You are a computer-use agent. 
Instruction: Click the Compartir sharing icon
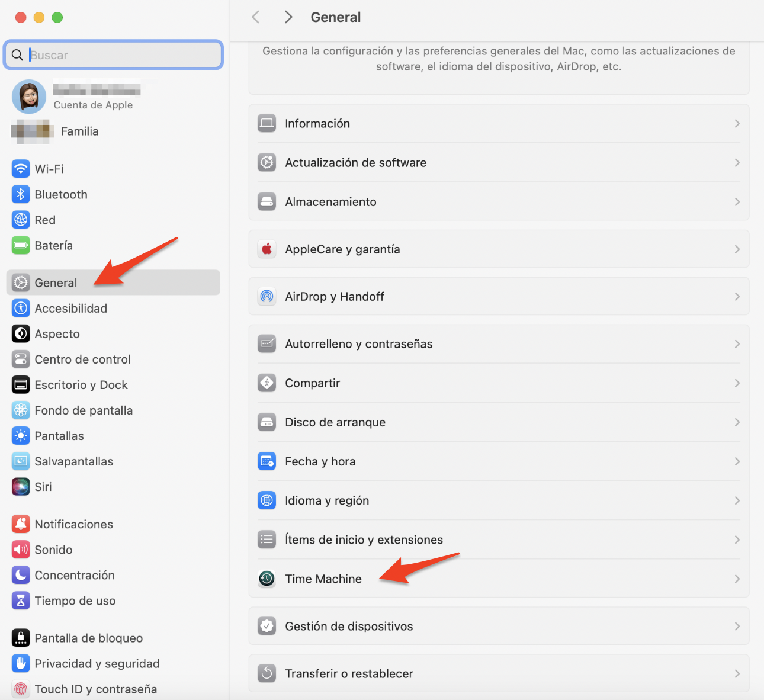(x=267, y=383)
